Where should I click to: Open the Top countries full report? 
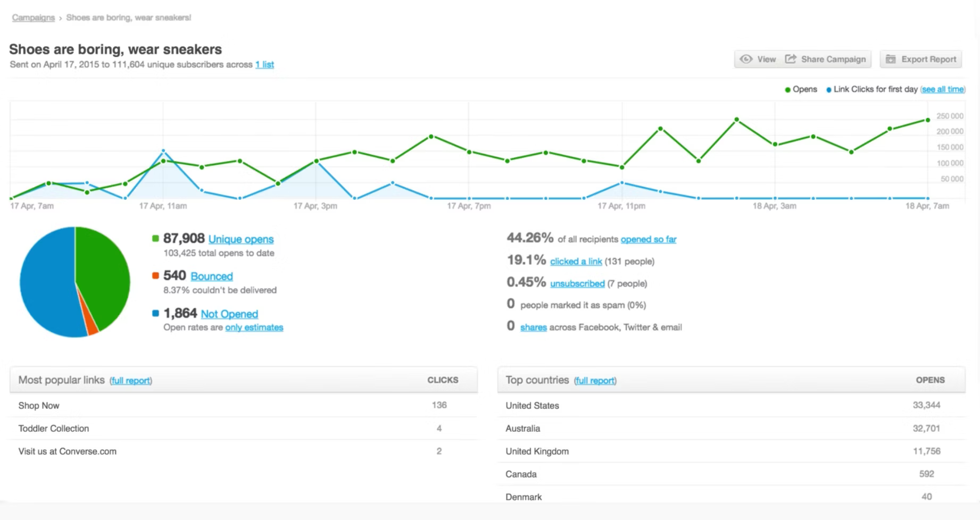[595, 380]
